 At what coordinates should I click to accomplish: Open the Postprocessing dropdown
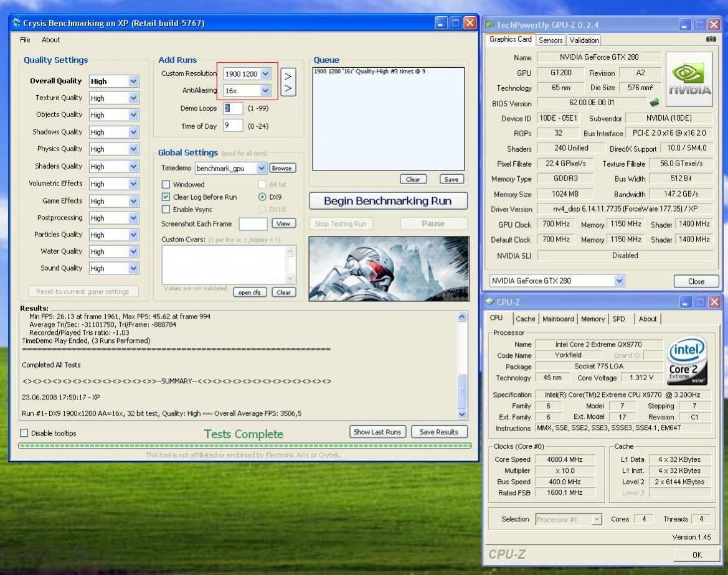tap(133, 218)
